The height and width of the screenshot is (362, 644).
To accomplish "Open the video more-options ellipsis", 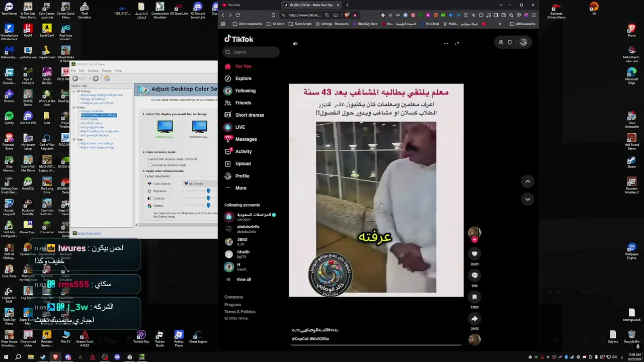I will 446,44.
